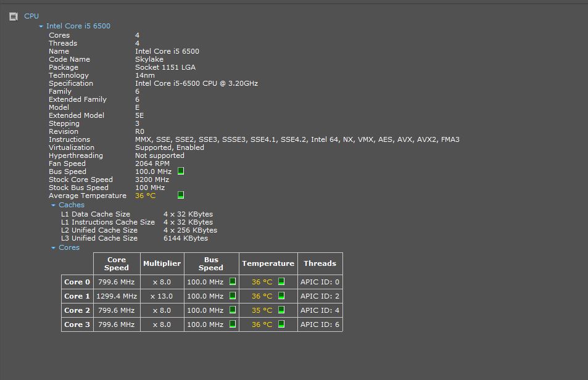
Task: Toggle Core 1 temperature graph icon
Action: [281, 295]
